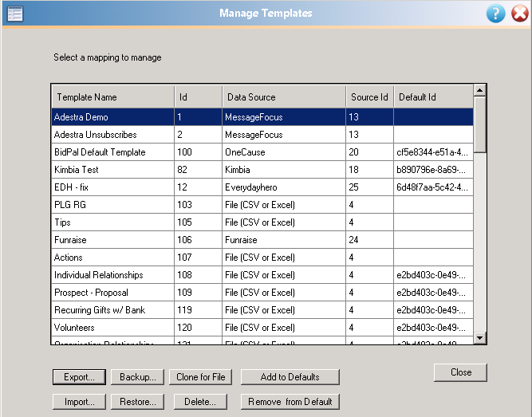Image resolution: width=532 pixels, height=417 pixels.
Task: Click the Source Id cell 24
Action: [x=370, y=240]
